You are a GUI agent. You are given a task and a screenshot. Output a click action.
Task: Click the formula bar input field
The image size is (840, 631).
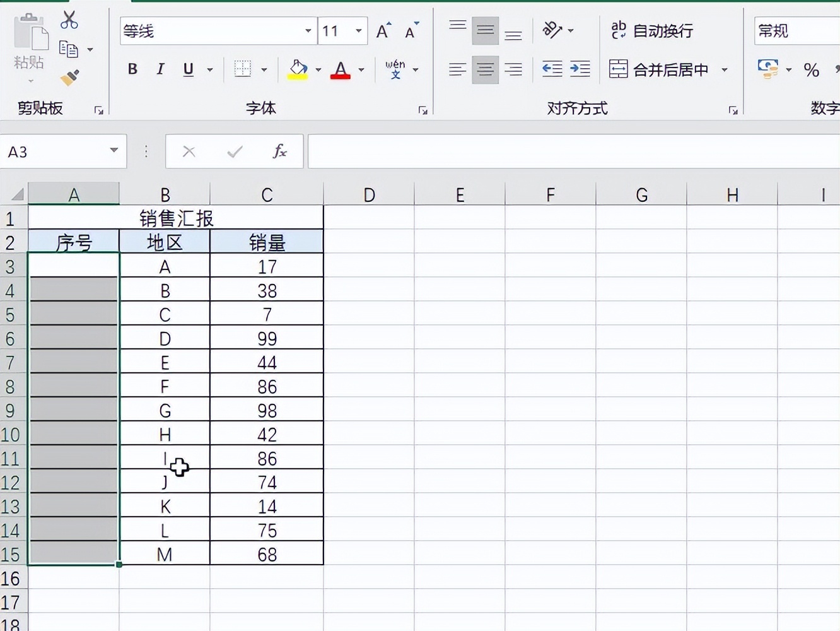574,151
